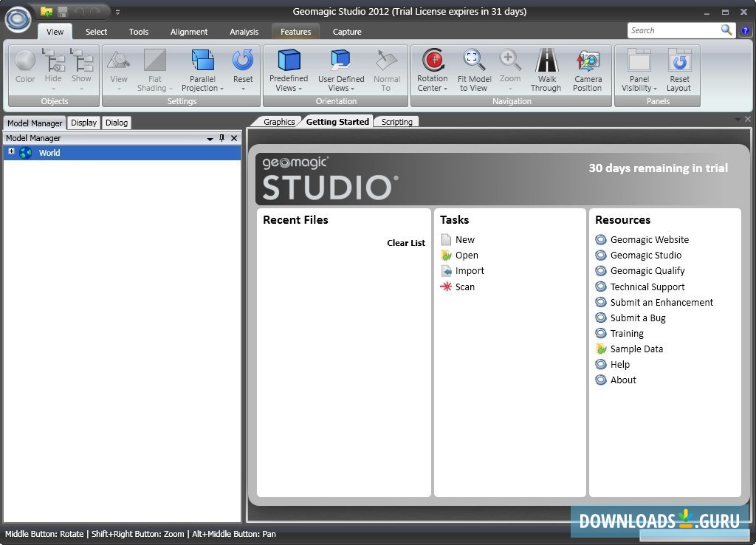Click Fit Model to View
The width and height of the screenshot is (756, 545).
pos(474,70)
